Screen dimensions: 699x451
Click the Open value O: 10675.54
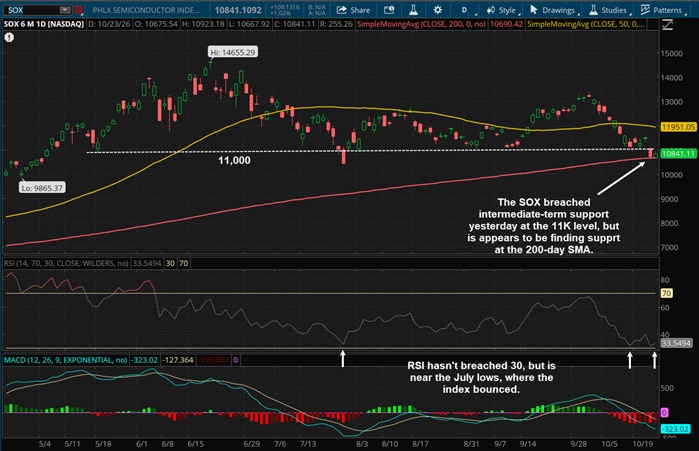click(x=156, y=24)
